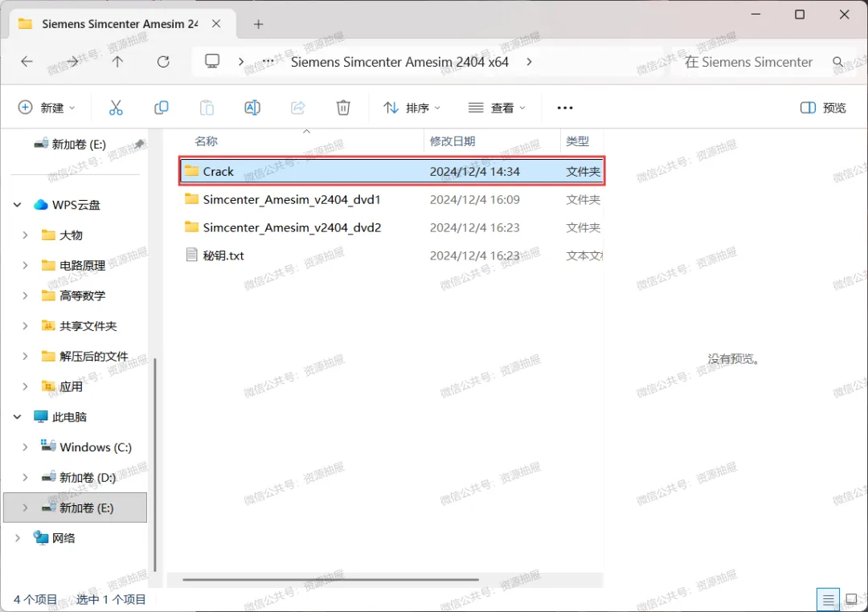Click the Cut scissors icon
The height and width of the screenshot is (612, 868).
click(x=116, y=108)
